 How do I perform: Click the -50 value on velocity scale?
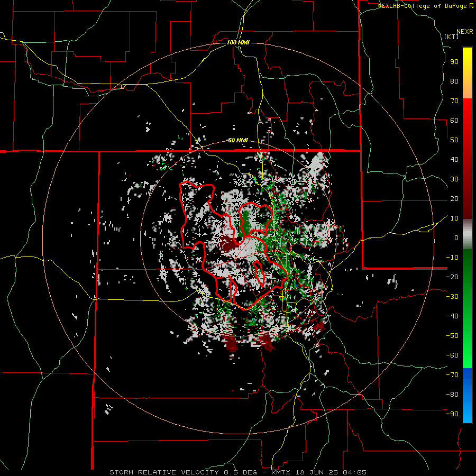tap(452, 336)
